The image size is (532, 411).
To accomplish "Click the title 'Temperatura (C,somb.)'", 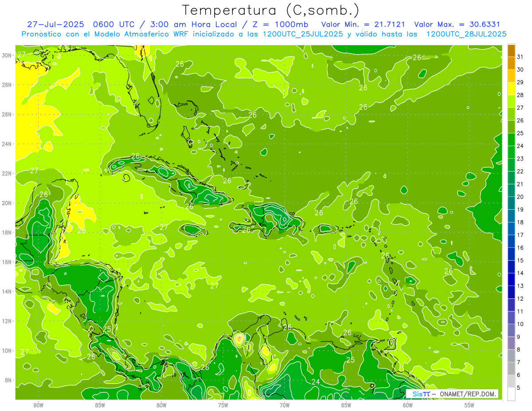I will [x=270, y=10].
